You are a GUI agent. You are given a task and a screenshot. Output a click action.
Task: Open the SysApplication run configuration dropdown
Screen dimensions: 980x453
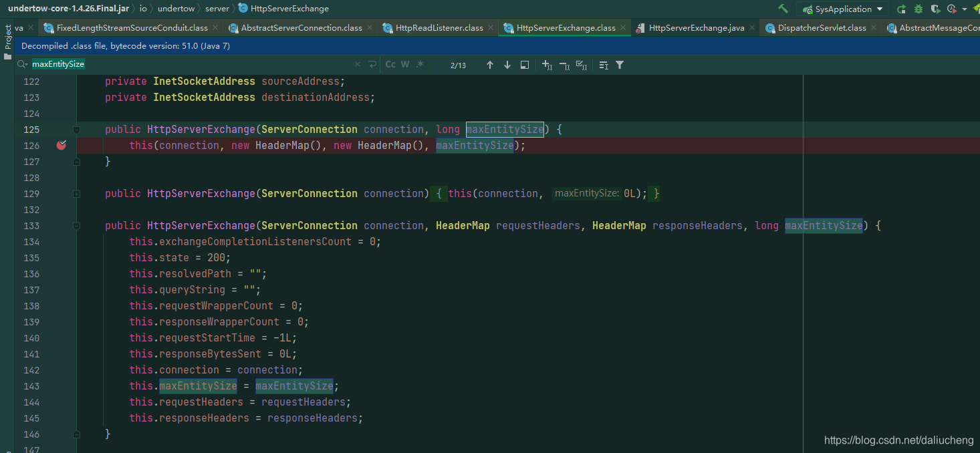point(842,9)
